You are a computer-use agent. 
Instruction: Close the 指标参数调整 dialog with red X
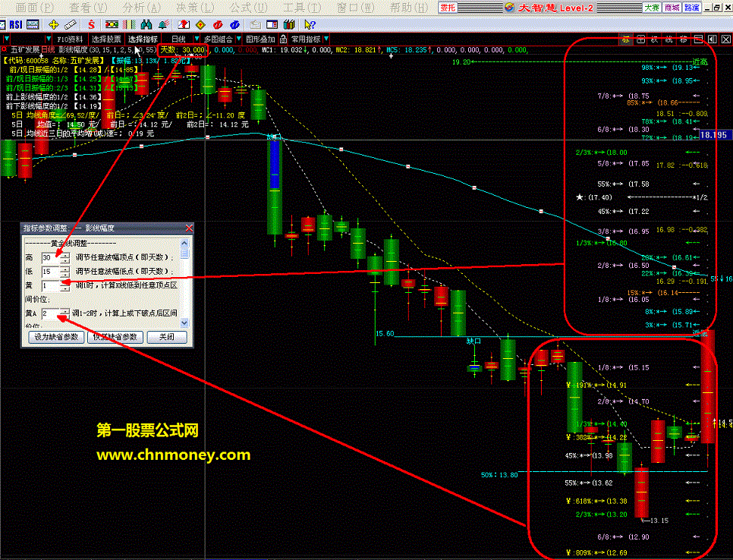click(189, 228)
